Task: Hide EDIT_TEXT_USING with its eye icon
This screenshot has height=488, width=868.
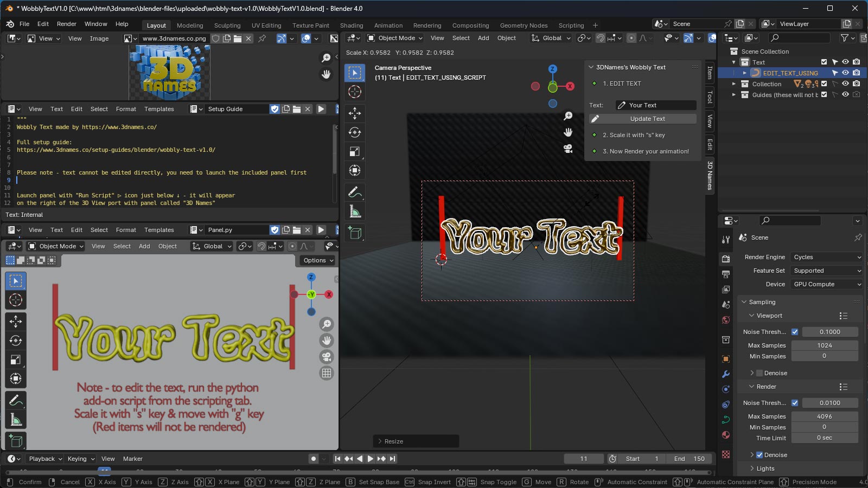Action: click(845, 73)
